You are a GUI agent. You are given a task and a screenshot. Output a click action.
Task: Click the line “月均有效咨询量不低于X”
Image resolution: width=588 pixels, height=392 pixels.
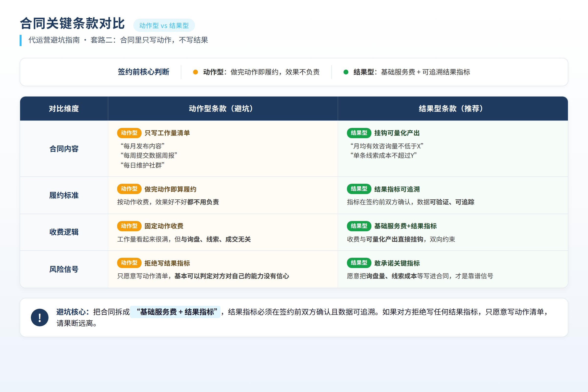(x=387, y=146)
